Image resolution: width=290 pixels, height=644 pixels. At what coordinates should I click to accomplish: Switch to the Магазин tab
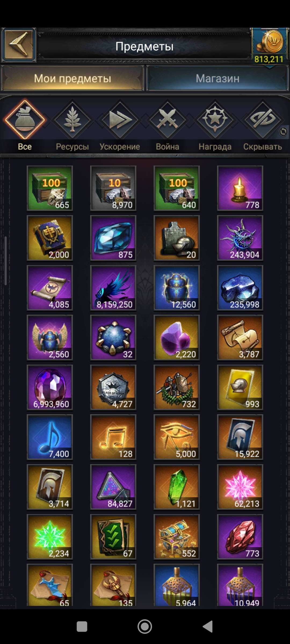point(218,78)
